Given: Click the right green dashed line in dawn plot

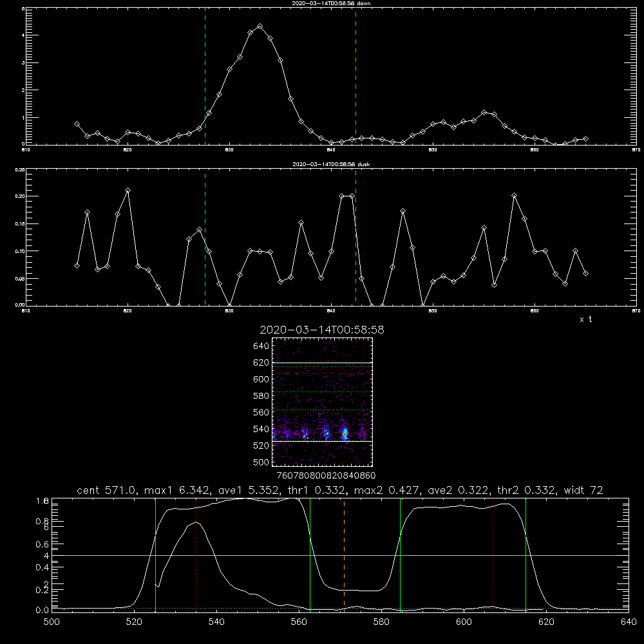Looking at the screenshot, I should click(x=355, y=78).
